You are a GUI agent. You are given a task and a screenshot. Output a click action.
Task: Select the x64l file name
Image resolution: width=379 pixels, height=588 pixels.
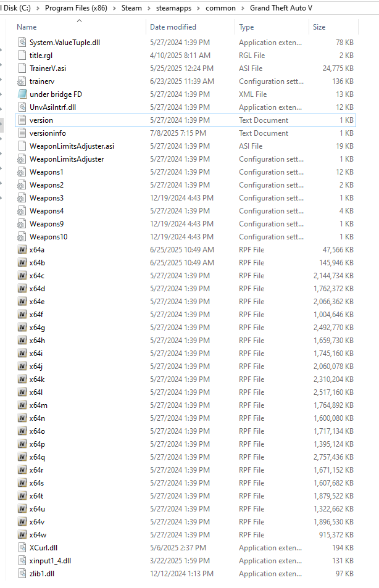(36, 392)
